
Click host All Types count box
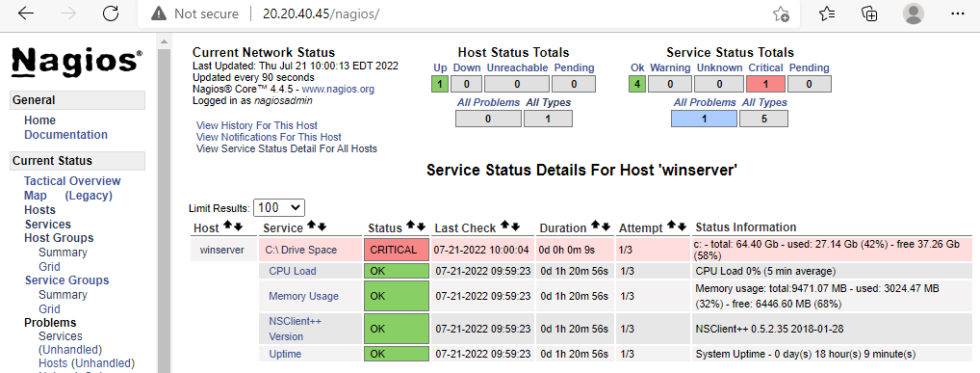point(548,119)
